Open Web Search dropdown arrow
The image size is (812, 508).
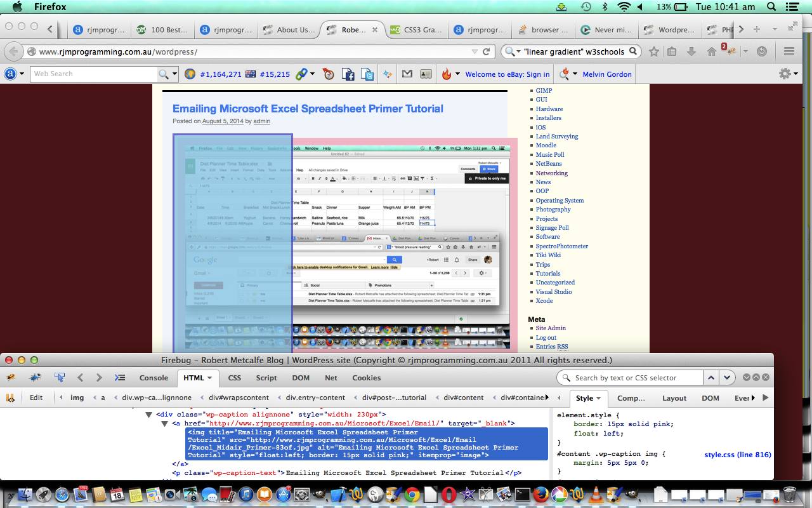click(174, 74)
